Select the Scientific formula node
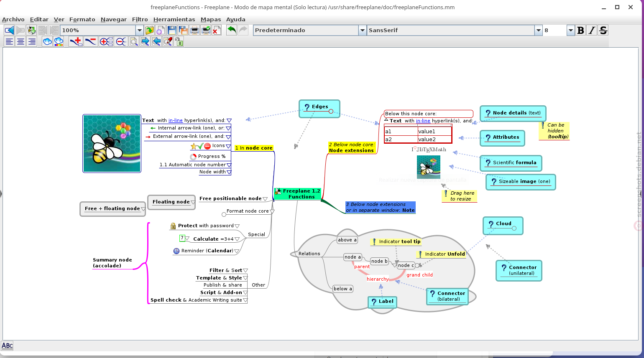 pyautogui.click(x=511, y=163)
